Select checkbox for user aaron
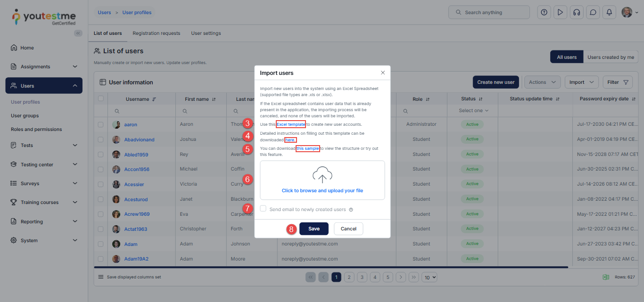Viewport: 644px width, 302px height. click(100, 124)
